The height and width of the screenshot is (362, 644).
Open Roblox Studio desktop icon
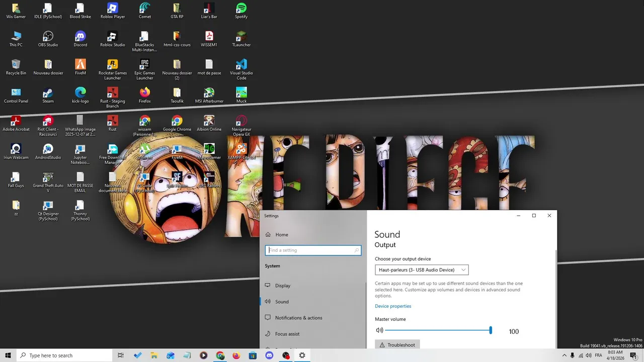(x=112, y=39)
